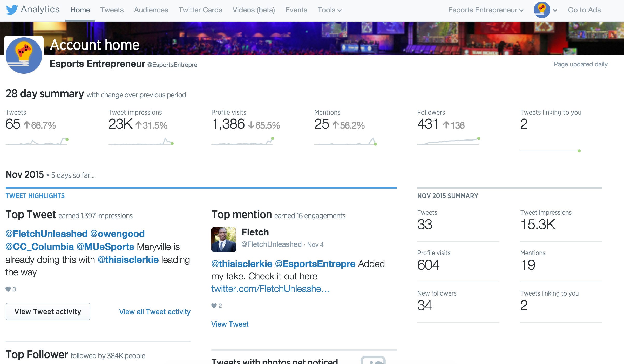Click the Page updated daily text
624x364 pixels.
coord(580,64)
